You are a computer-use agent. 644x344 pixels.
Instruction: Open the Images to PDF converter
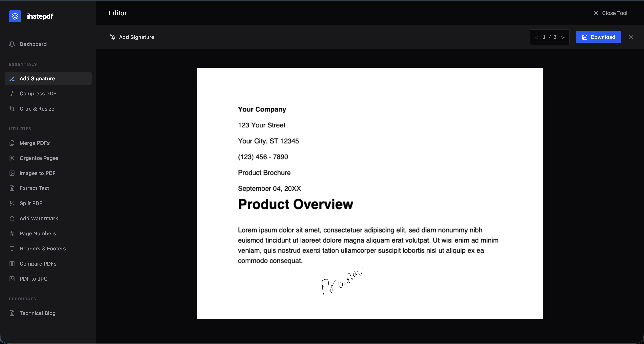[x=37, y=173]
